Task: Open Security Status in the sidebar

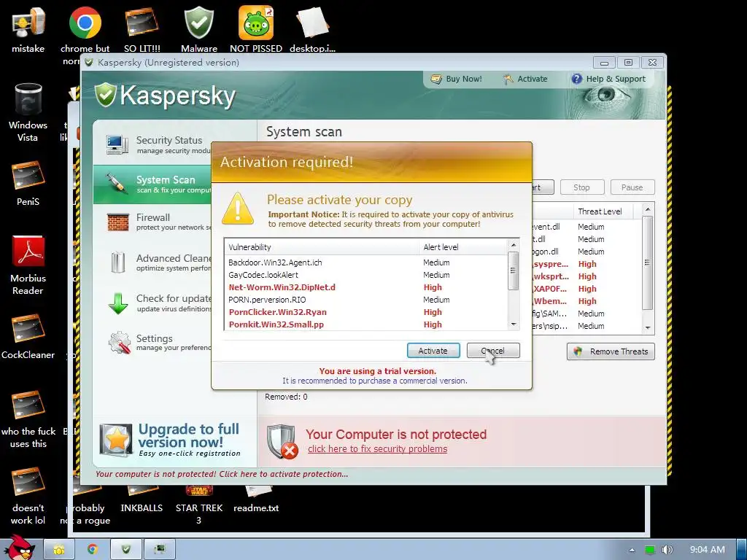Action: 152,144
